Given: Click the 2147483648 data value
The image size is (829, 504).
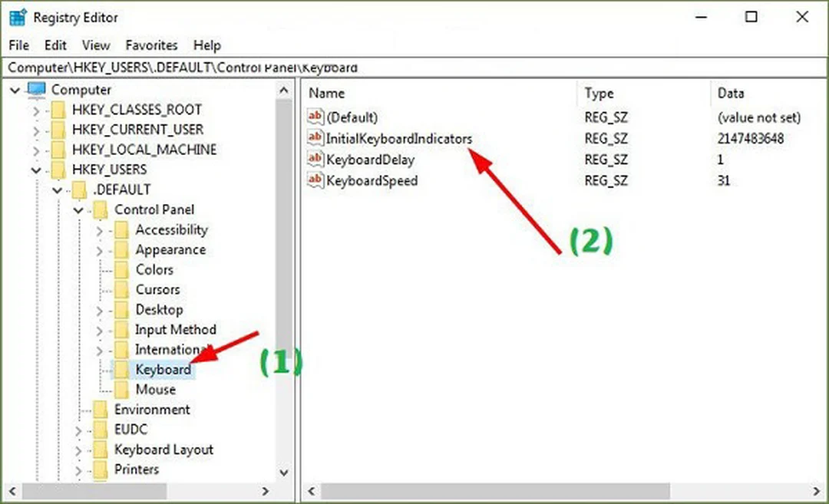Looking at the screenshot, I should point(750,138).
